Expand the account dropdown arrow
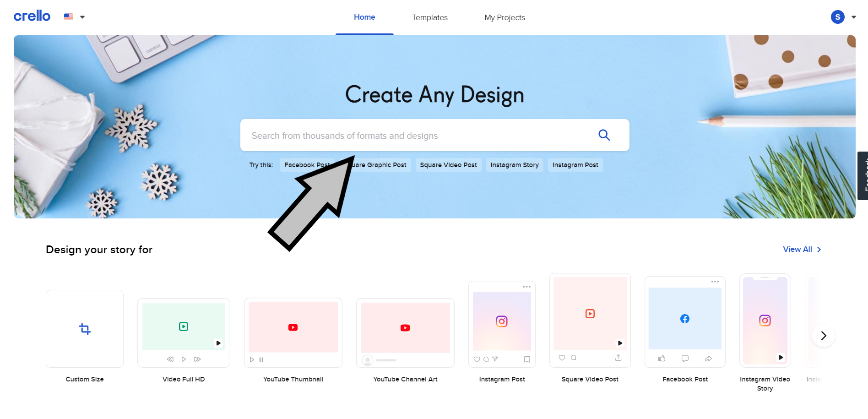 [854, 17]
